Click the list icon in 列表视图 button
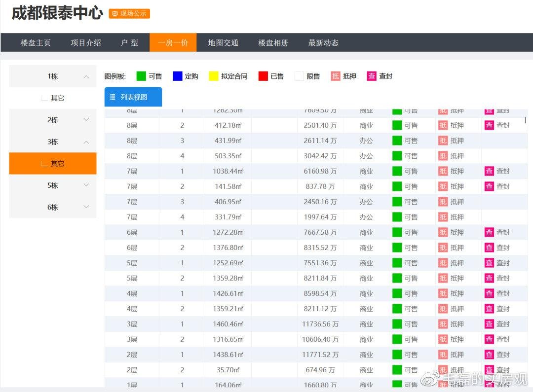This screenshot has height=392, width=533. pos(113,97)
